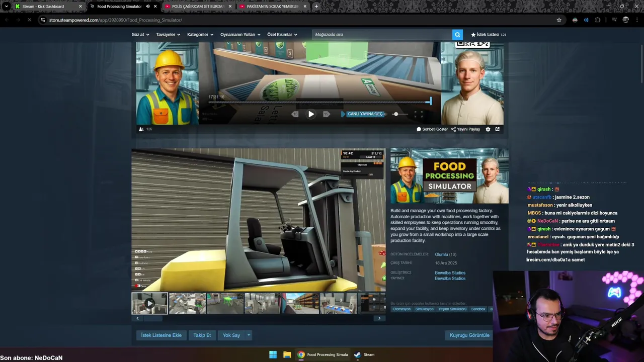The height and width of the screenshot is (362, 644).
Task: Expand the Oynamanın Yolları menu
Action: [240, 35]
